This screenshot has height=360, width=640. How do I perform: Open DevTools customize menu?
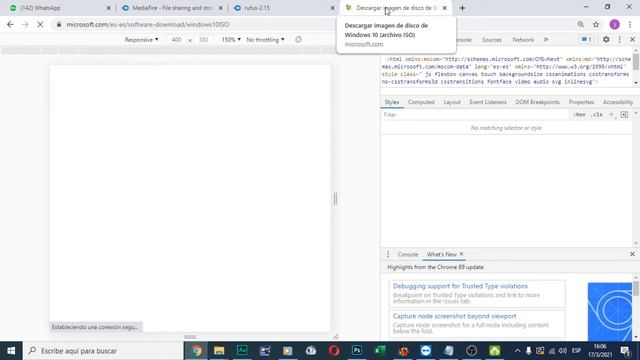point(620,40)
